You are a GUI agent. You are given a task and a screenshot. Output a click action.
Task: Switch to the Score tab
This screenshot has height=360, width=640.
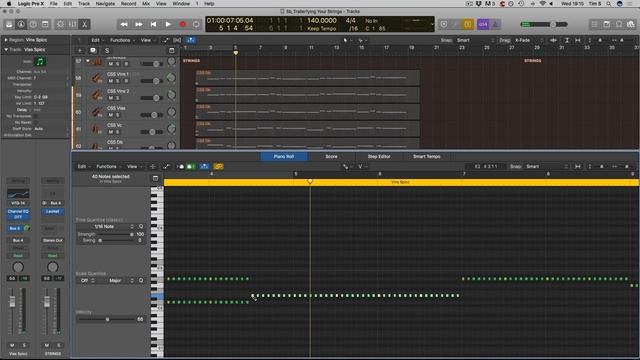(x=331, y=156)
